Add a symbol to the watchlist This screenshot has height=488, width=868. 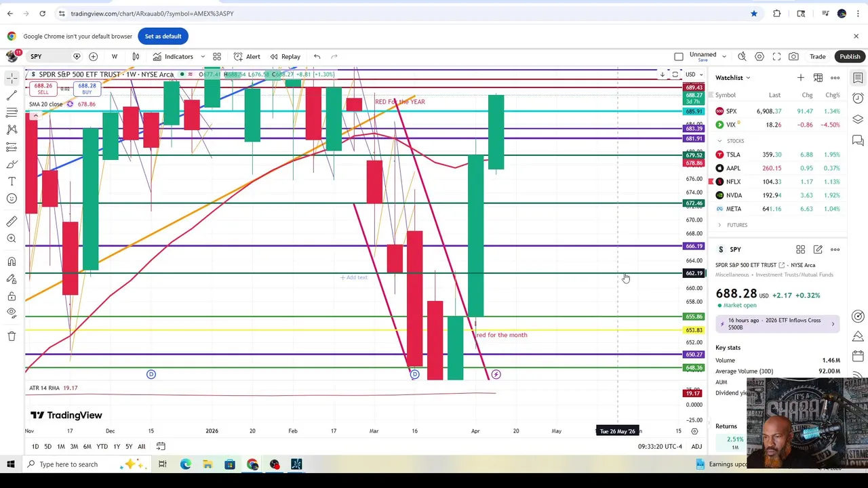[x=801, y=78]
